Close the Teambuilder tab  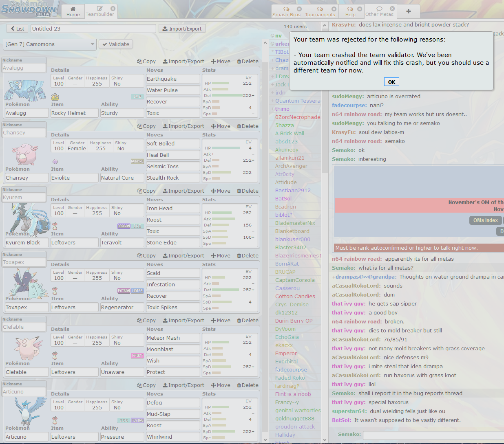(x=113, y=9)
